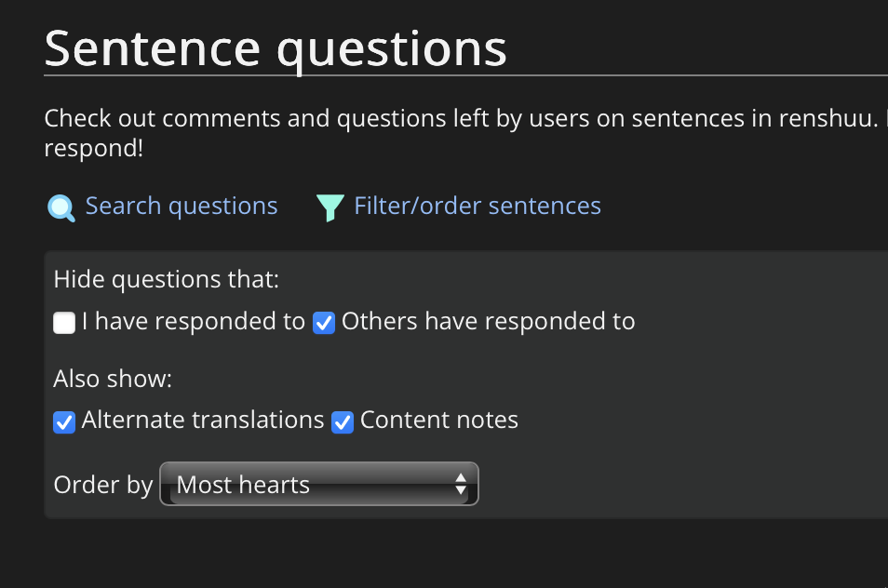The image size is (888, 588).
Task: Click the 'Content notes' label text
Action: pyautogui.click(x=439, y=421)
